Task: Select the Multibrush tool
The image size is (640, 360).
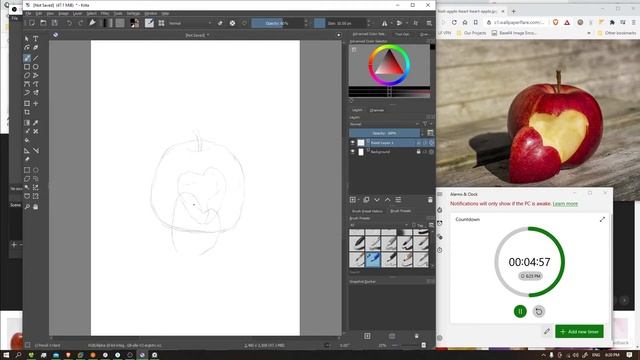Action: 36,93
